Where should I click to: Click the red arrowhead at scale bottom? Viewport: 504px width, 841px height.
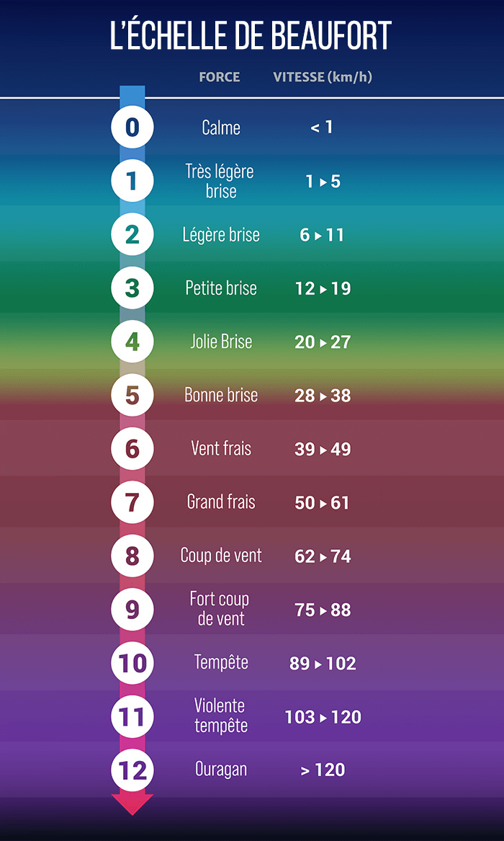coord(132,803)
